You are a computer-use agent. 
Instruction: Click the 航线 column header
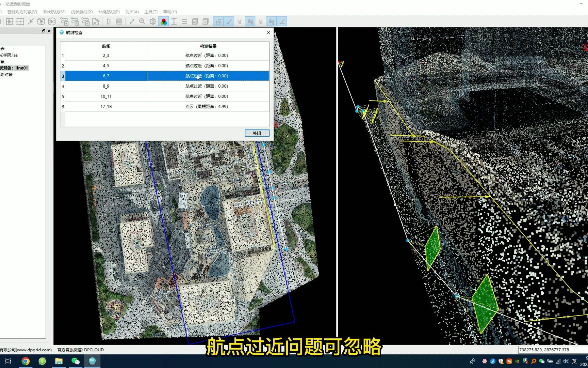pos(106,46)
